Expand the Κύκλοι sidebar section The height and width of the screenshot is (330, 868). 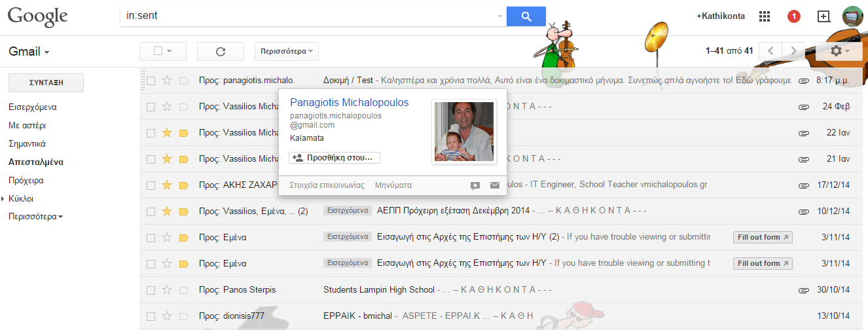click(3, 198)
